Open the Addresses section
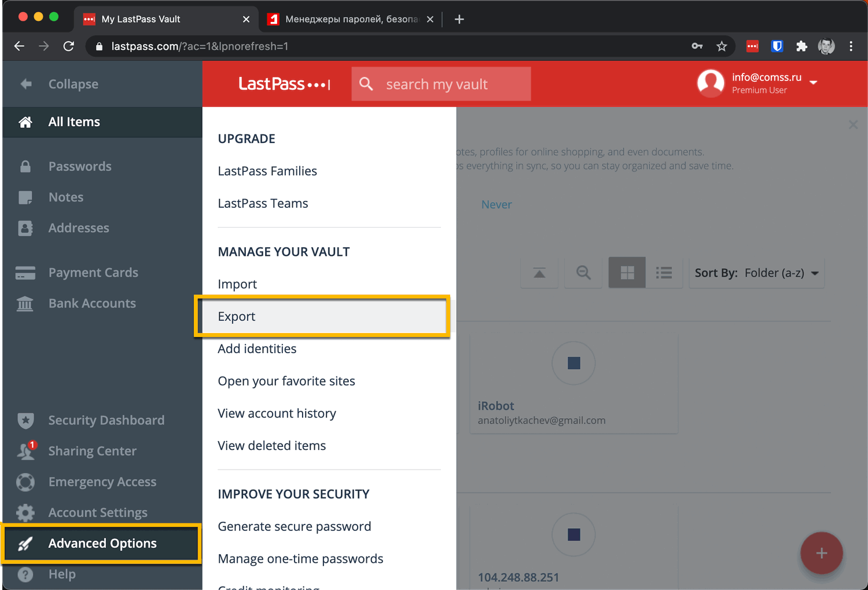This screenshot has width=868, height=590. 79,228
